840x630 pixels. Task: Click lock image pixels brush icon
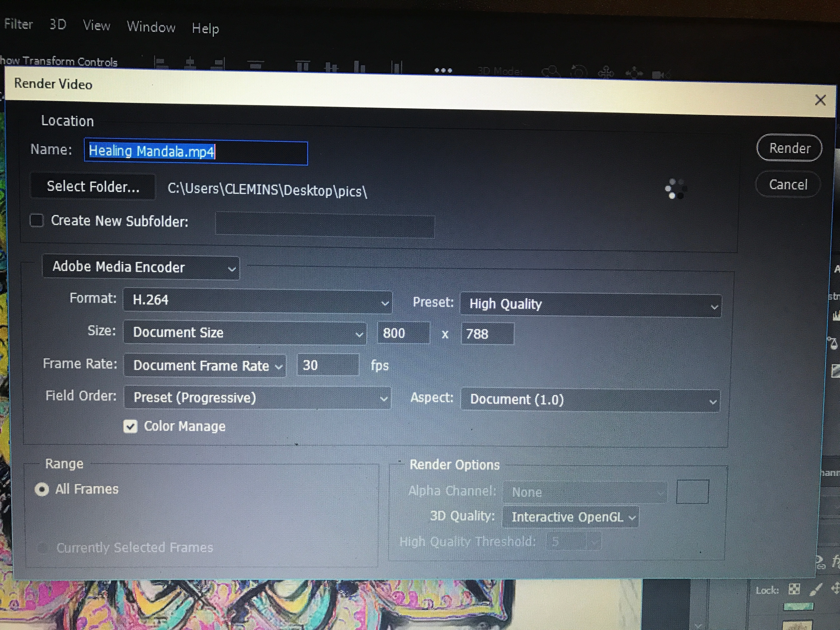click(816, 589)
